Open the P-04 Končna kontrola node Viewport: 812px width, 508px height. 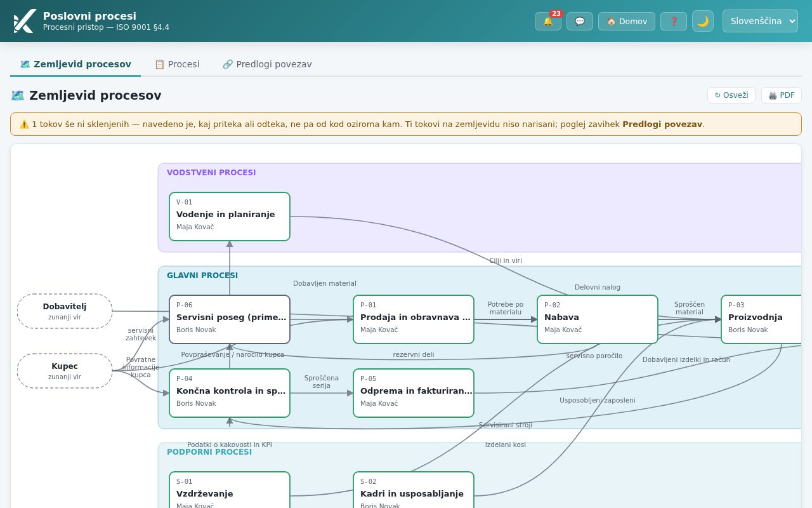coord(230,393)
